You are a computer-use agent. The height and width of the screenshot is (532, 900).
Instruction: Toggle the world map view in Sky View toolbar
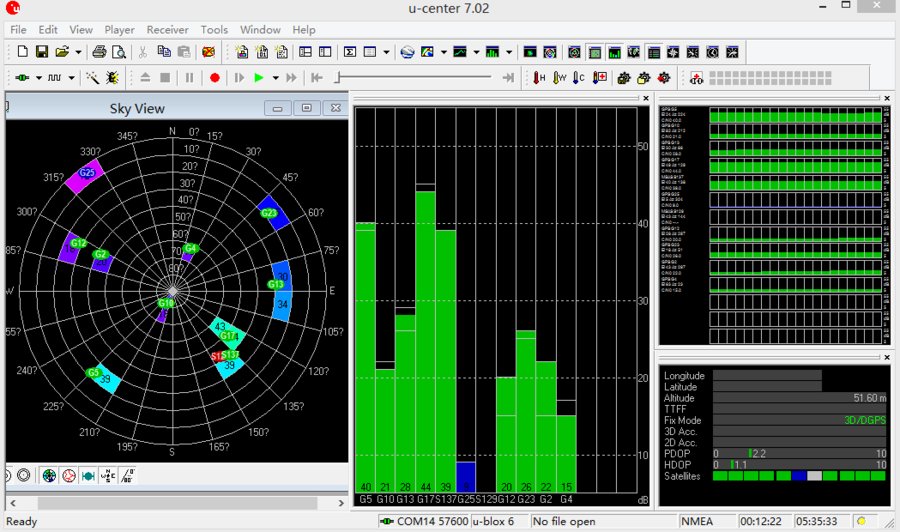[x=49, y=476]
